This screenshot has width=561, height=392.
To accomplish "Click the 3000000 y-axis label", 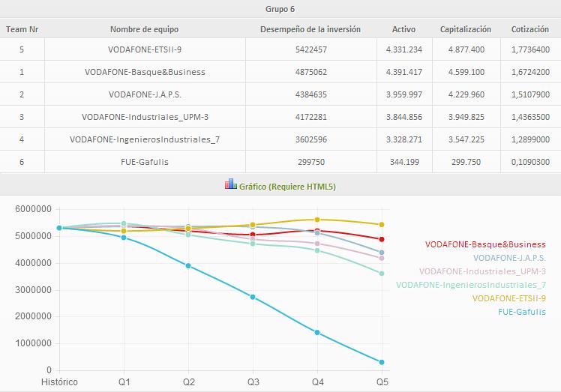I will pyautogui.click(x=33, y=290).
